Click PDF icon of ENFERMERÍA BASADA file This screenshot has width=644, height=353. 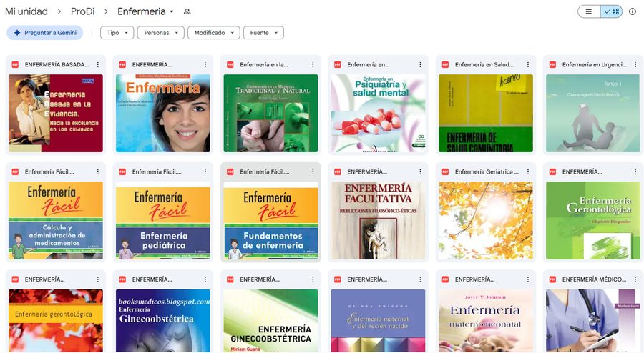pos(15,65)
